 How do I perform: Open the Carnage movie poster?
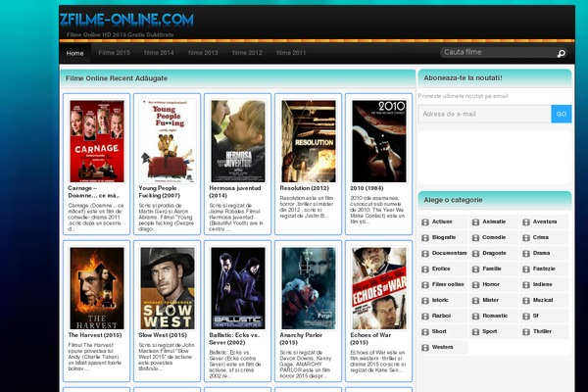pos(97,141)
